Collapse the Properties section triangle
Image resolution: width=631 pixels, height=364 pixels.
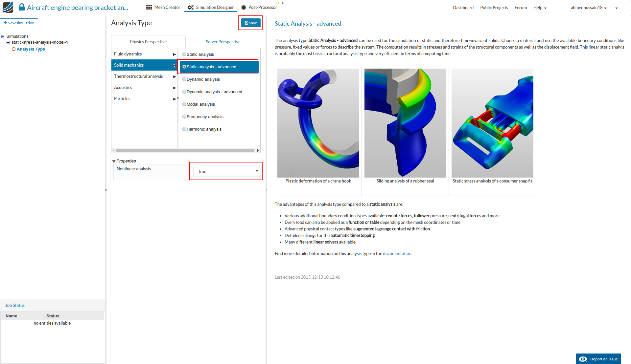114,161
